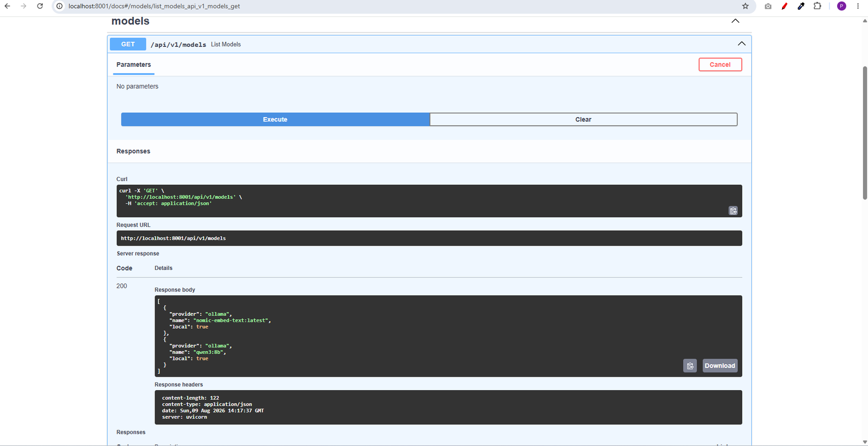Click the Request URL label
868x446 pixels.
click(133, 225)
